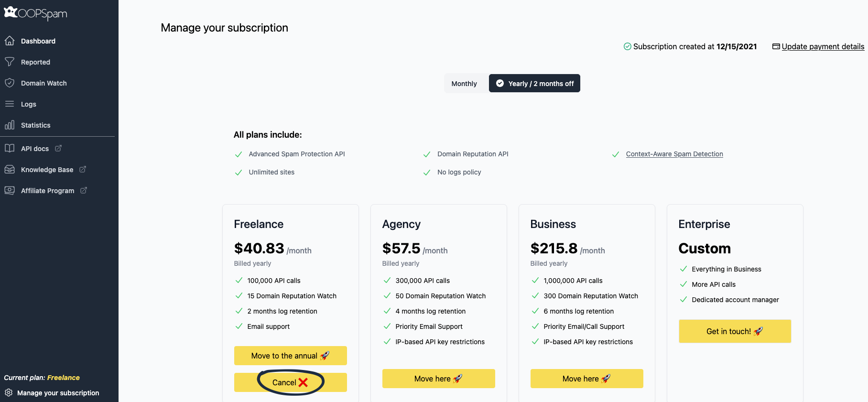Open the Domain Watch shield icon
The width and height of the screenshot is (868, 402).
click(x=10, y=83)
